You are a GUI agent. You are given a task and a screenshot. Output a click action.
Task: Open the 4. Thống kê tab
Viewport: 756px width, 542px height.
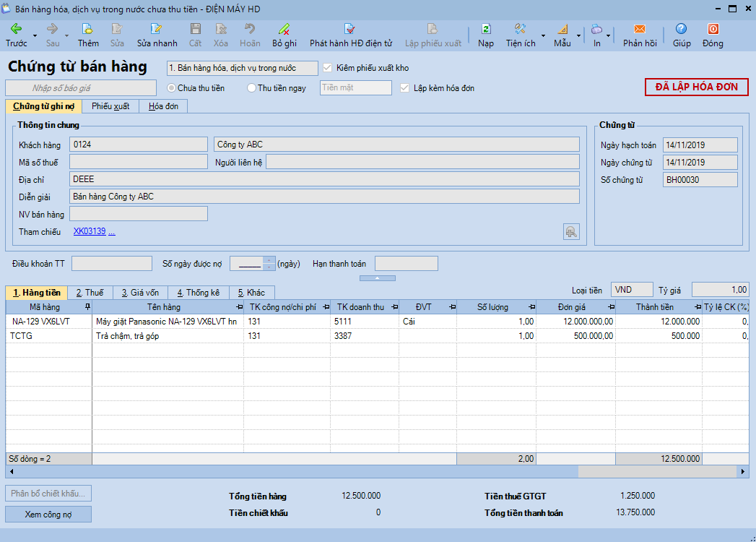[198, 293]
